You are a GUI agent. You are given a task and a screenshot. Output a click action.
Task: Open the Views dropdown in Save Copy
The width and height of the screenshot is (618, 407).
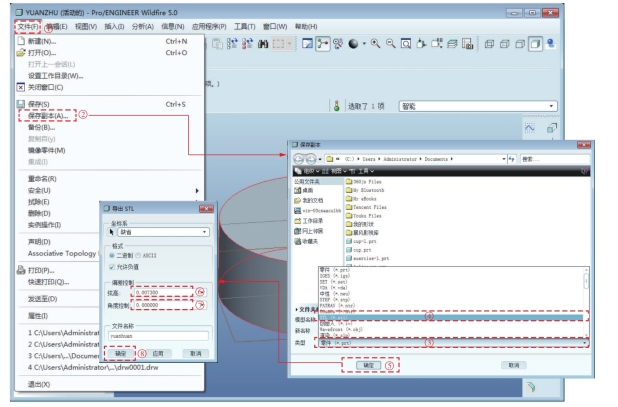334,171
